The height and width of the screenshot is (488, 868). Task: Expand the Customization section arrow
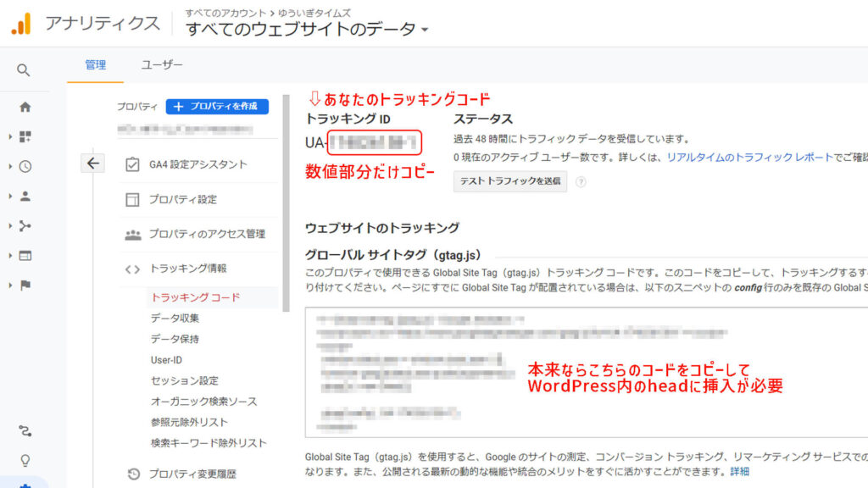10,136
